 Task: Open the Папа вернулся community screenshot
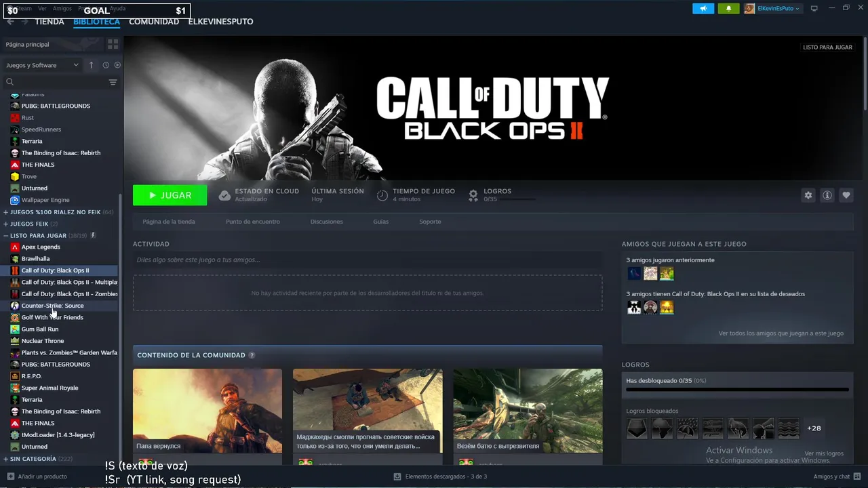click(208, 411)
